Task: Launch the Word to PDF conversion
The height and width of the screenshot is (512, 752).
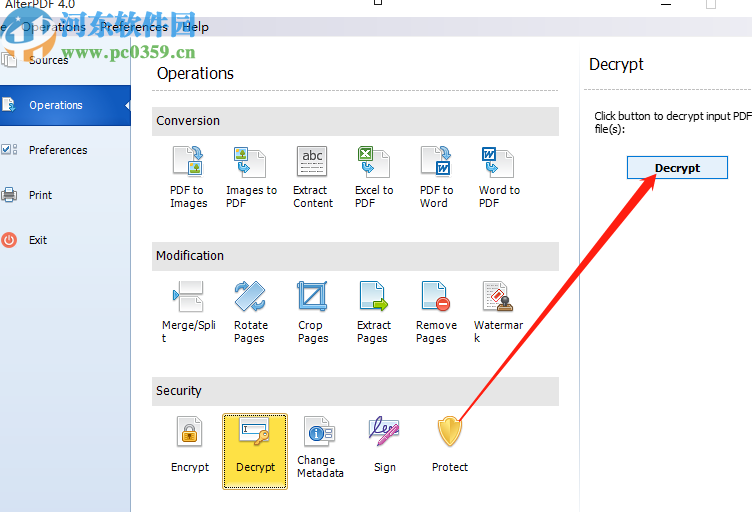Action: point(498,177)
